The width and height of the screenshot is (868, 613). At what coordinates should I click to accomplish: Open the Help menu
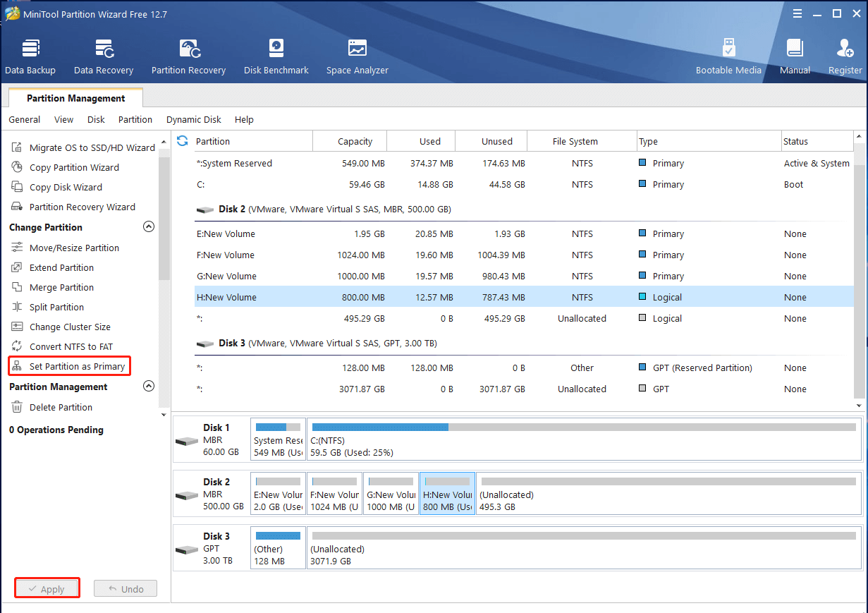click(x=244, y=119)
